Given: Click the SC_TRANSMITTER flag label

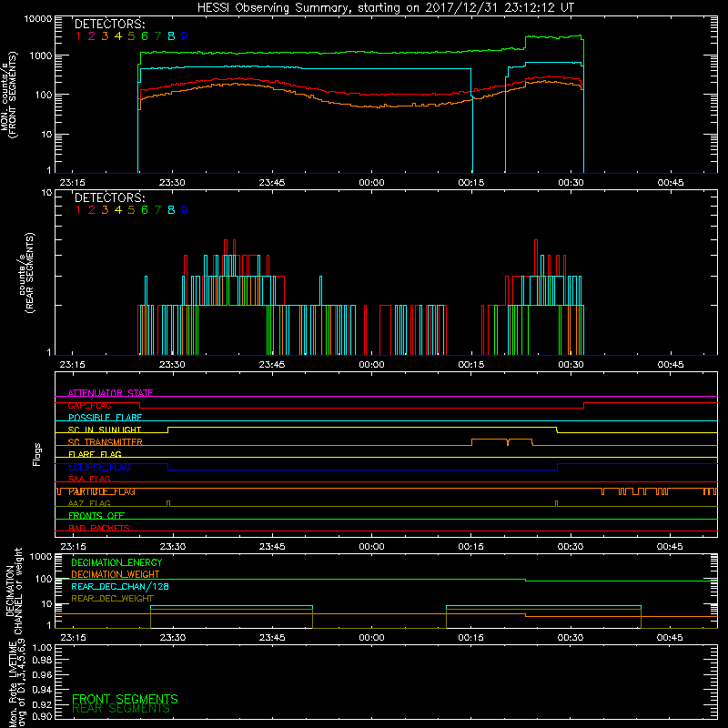Looking at the screenshot, I should point(106,442).
